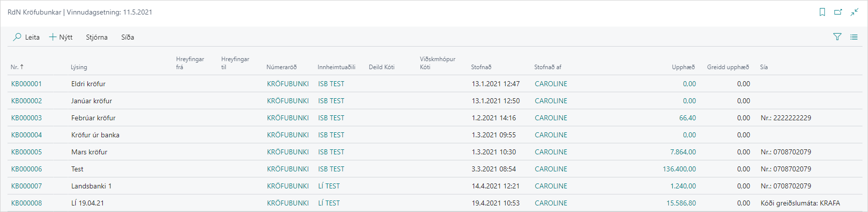Click the collapse page arrows icon

click(854, 12)
